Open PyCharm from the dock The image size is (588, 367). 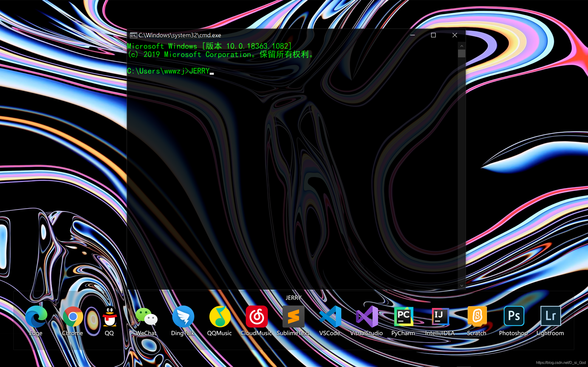[403, 317]
